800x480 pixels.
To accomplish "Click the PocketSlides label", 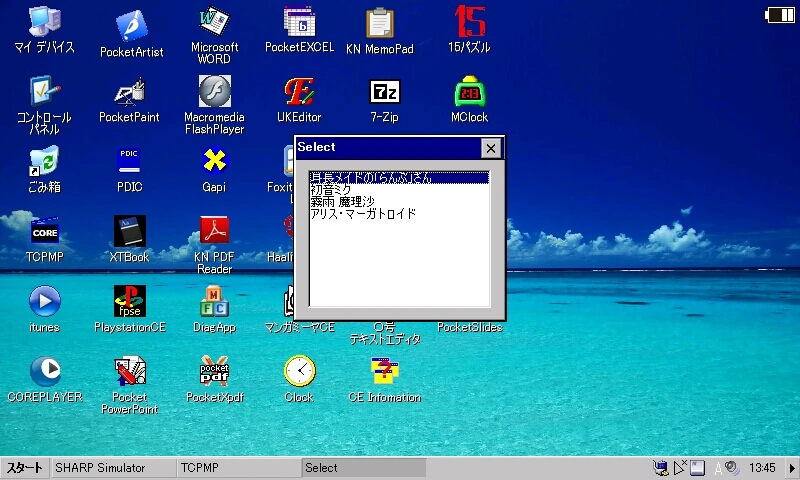I will (470, 327).
